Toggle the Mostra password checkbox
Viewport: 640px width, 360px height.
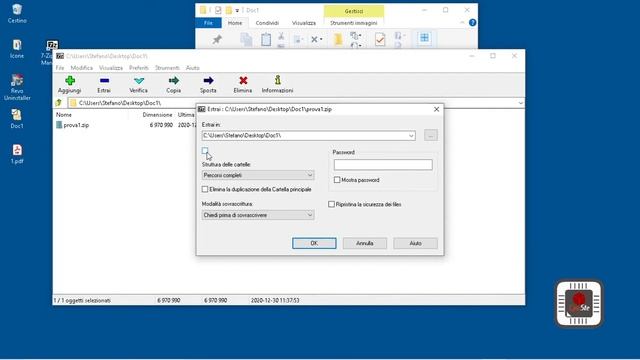337,180
